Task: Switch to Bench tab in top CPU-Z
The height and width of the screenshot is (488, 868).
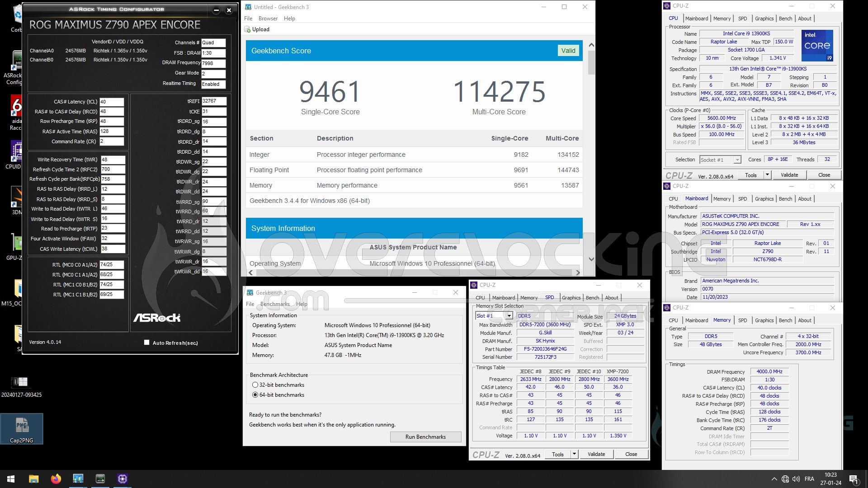Action: (785, 19)
